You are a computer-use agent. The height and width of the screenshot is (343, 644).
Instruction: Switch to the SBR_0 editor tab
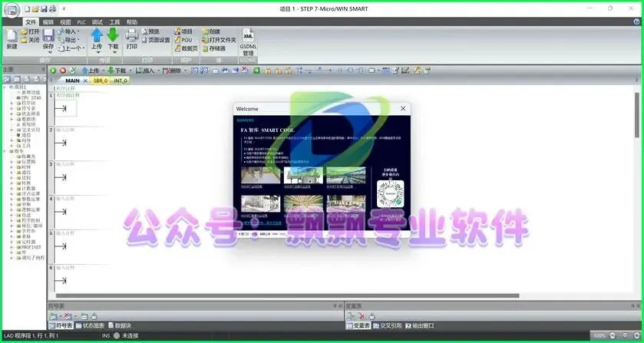tap(101, 81)
